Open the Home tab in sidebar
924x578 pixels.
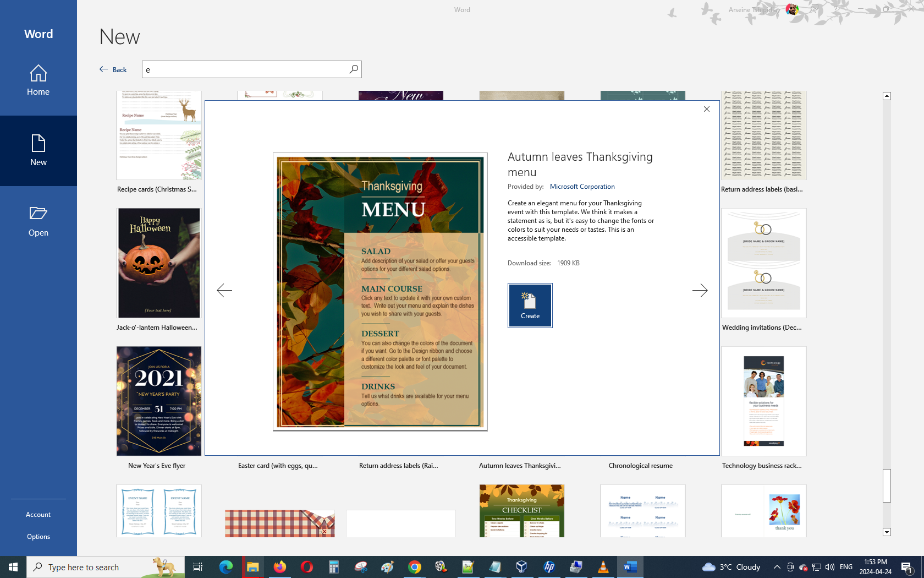pyautogui.click(x=38, y=80)
